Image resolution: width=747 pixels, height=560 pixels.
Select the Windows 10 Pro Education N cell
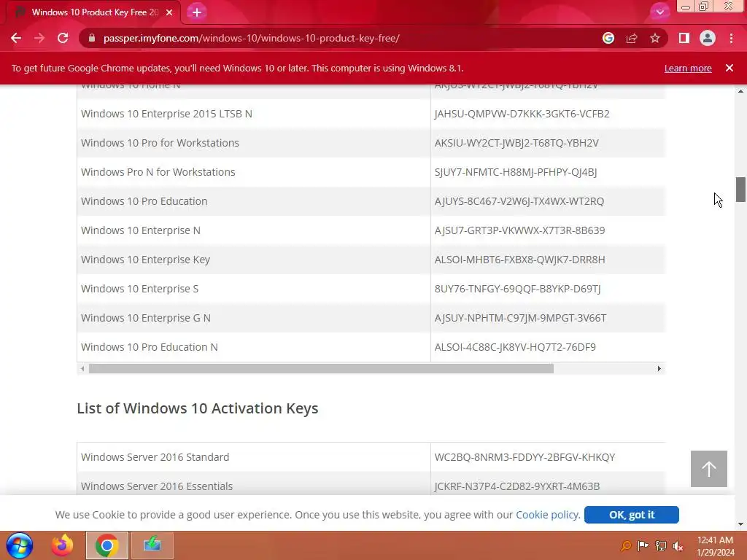pos(253,347)
